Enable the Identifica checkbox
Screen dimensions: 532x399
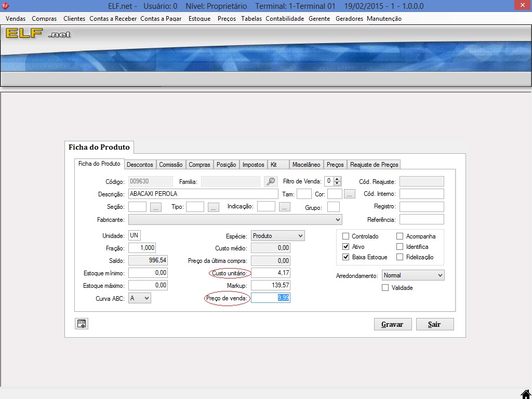[x=400, y=247]
